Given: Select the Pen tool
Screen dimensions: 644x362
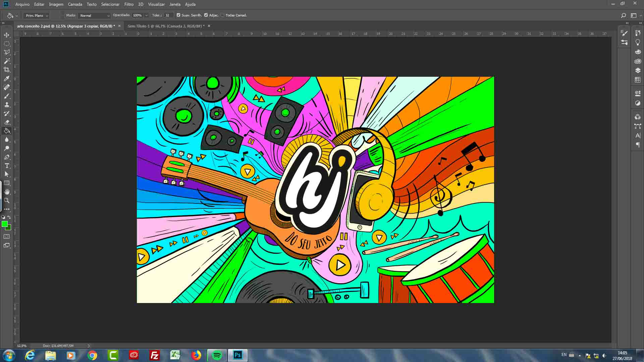Looking at the screenshot, I should (x=7, y=157).
